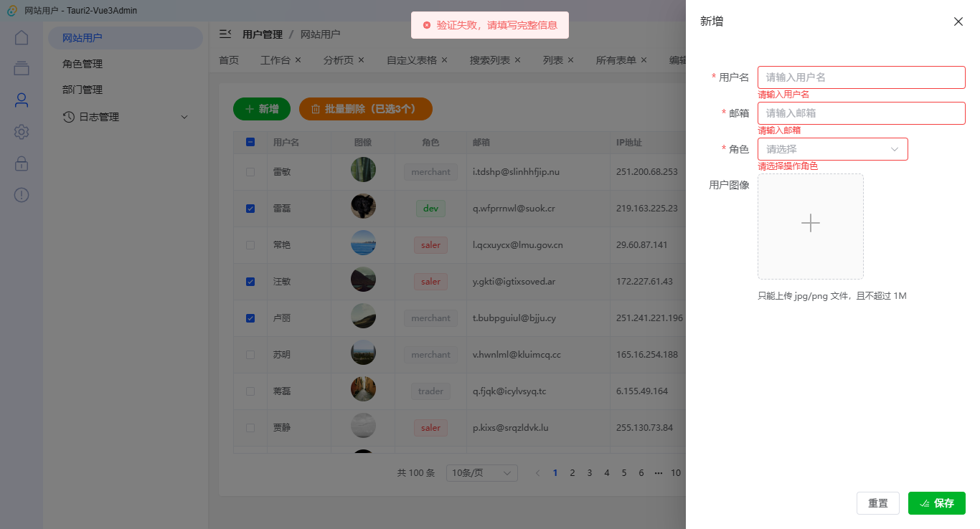Collapse the sidebar with the hamburger icon

pos(225,32)
